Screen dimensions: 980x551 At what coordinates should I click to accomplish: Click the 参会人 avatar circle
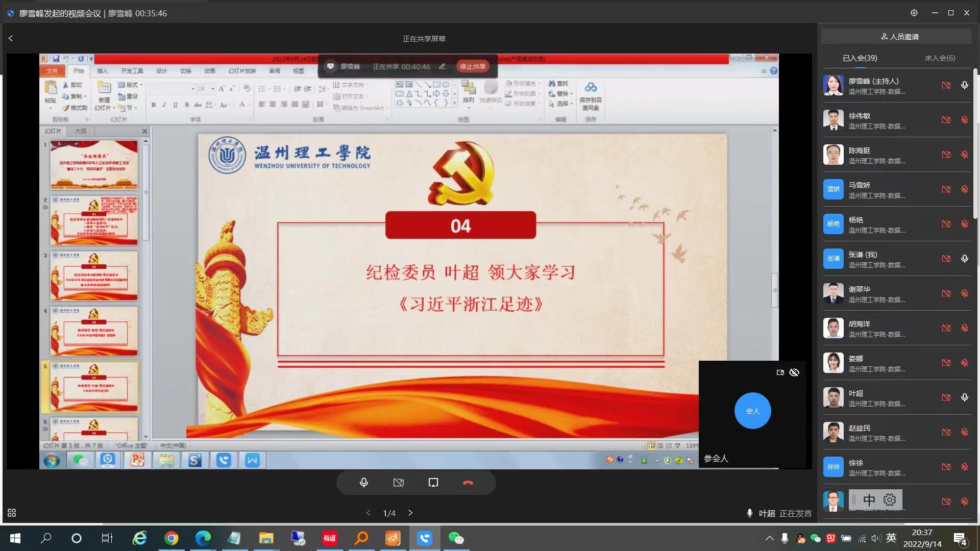pos(753,411)
